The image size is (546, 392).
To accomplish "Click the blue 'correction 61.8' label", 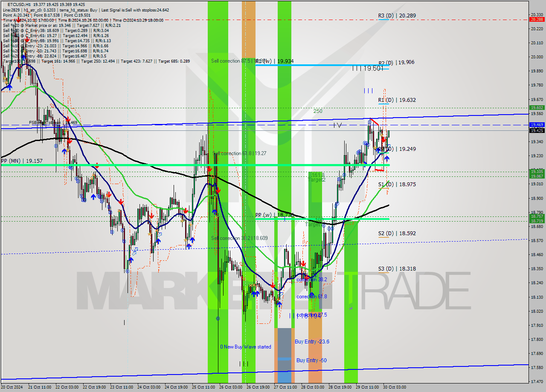I will point(312,297).
